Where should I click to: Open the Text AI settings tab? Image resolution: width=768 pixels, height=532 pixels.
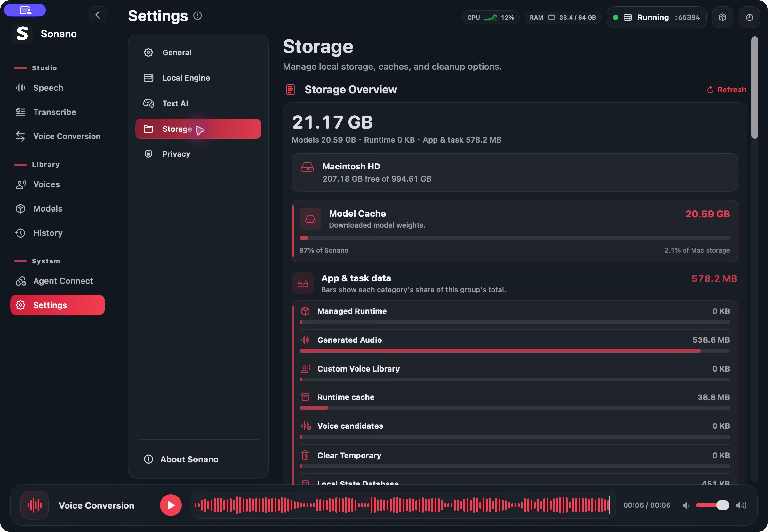[x=198, y=103]
